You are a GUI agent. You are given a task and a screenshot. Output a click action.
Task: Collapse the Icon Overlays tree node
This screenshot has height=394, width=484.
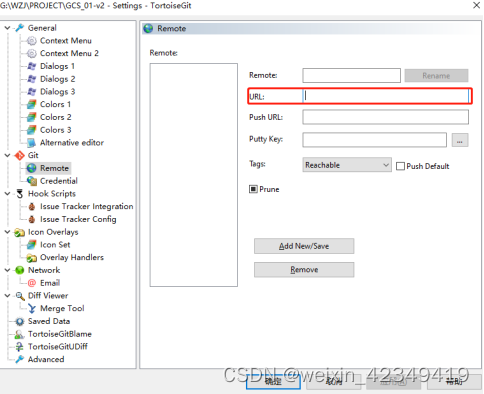click(x=7, y=232)
